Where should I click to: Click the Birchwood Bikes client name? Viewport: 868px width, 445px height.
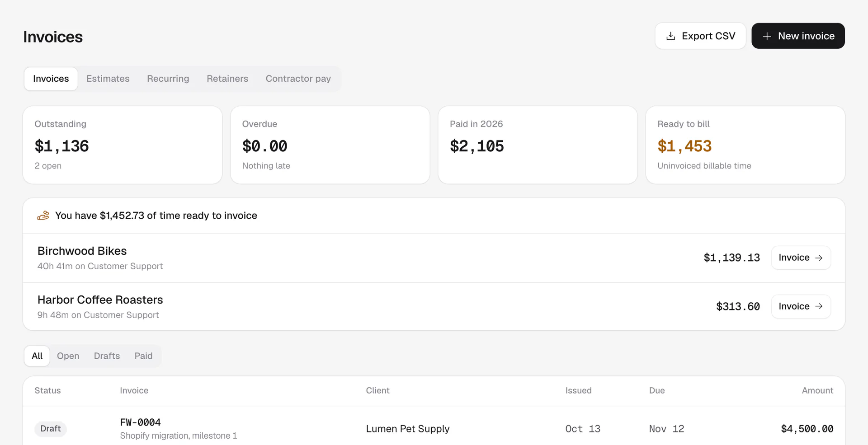point(82,251)
